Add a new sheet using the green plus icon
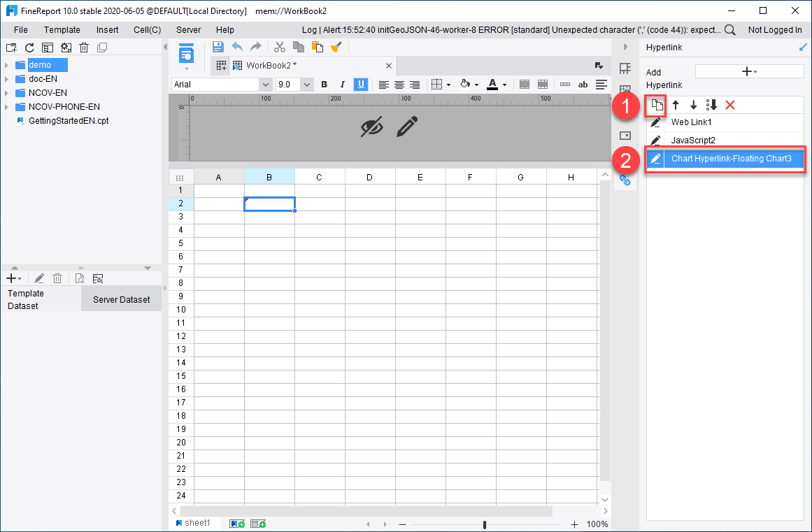This screenshot has height=532, width=812. pyautogui.click(x=237, y=523)
